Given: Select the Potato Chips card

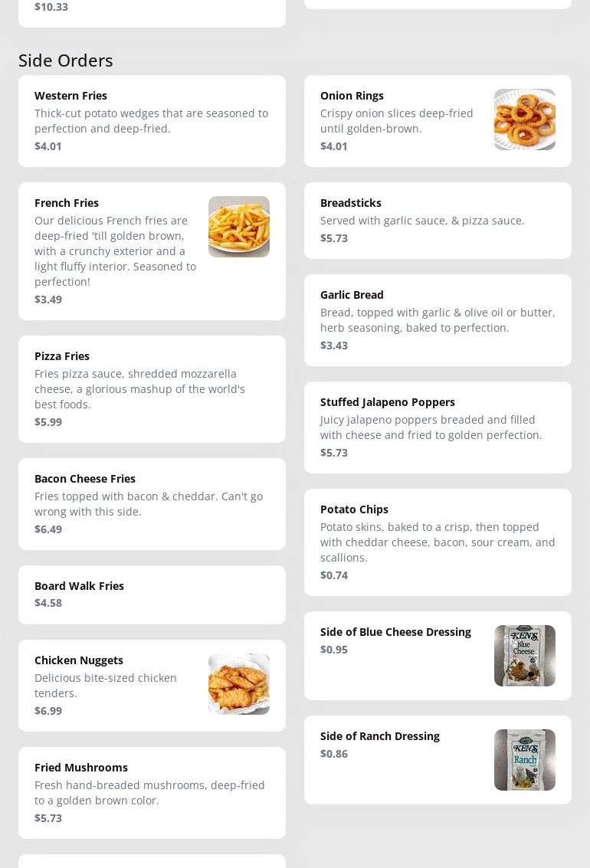Looking at the screenshot, I should pos(438,542).
